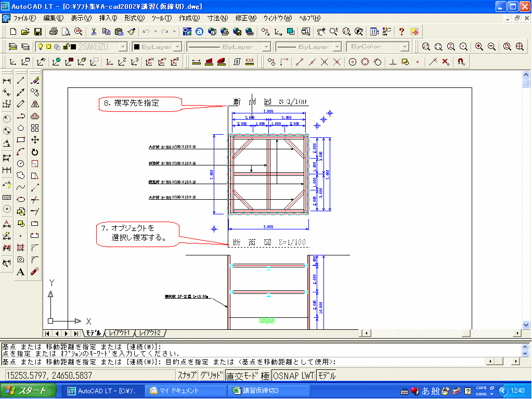Select the Hatch tool

tap(21, 248)
